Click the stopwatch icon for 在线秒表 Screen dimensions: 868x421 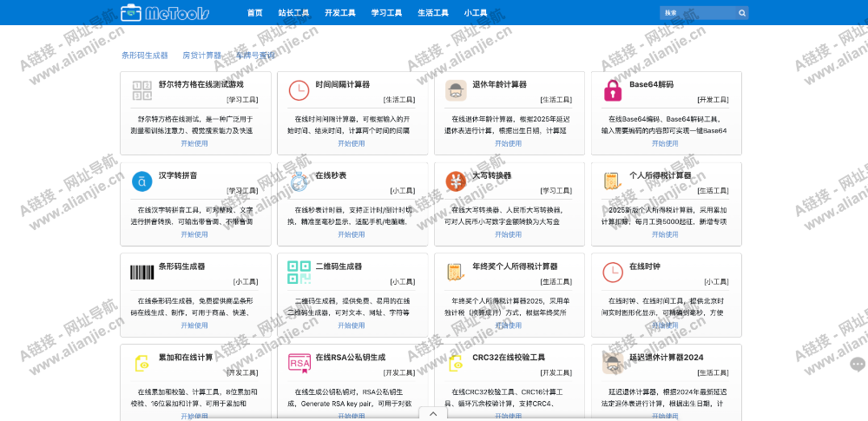click(299, 181)
